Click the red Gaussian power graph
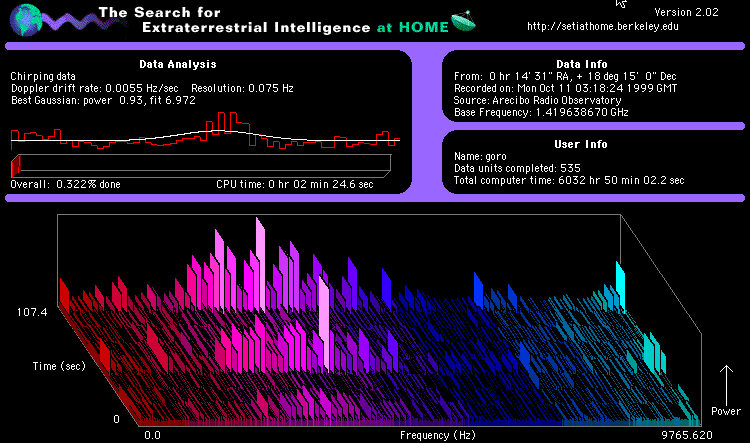750x443 pixels. 205,134
